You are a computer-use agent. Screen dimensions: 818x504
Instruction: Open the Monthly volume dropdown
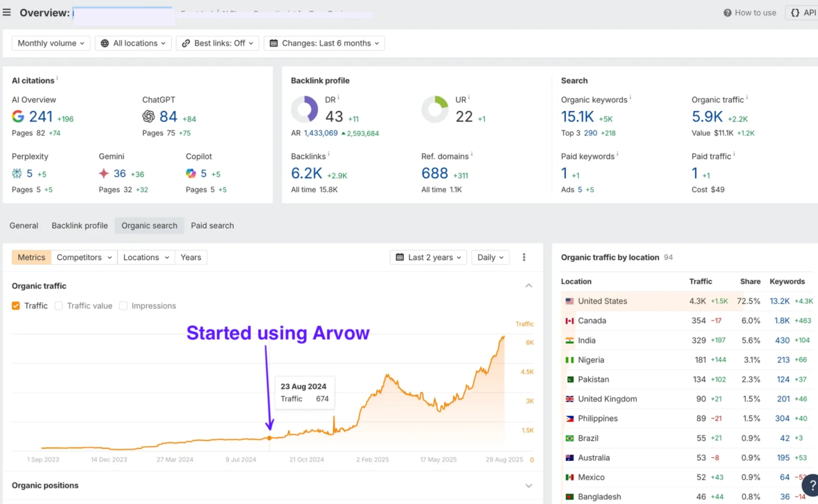point(51,43)
